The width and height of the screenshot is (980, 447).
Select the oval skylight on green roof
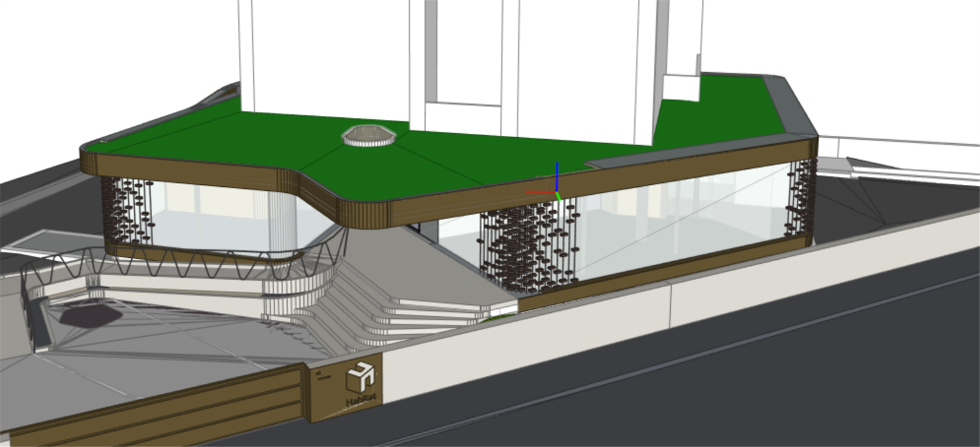368,136
